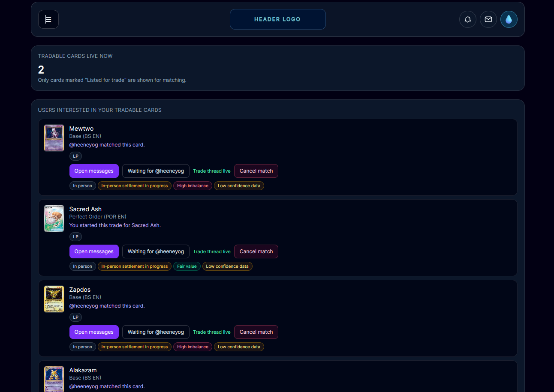Click the Alakazam card title
The width and height of the screenshot is (554, 392).
(x=83, y=370)
